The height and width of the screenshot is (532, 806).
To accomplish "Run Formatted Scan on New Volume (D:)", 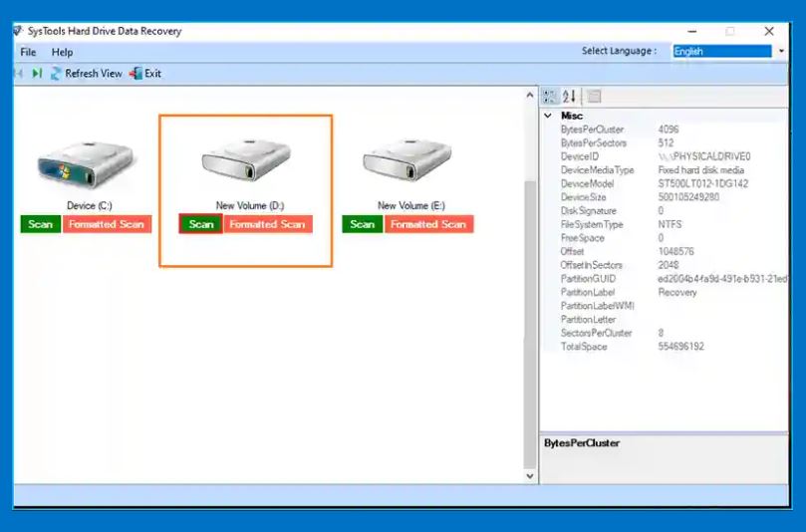I will point(268,224).
